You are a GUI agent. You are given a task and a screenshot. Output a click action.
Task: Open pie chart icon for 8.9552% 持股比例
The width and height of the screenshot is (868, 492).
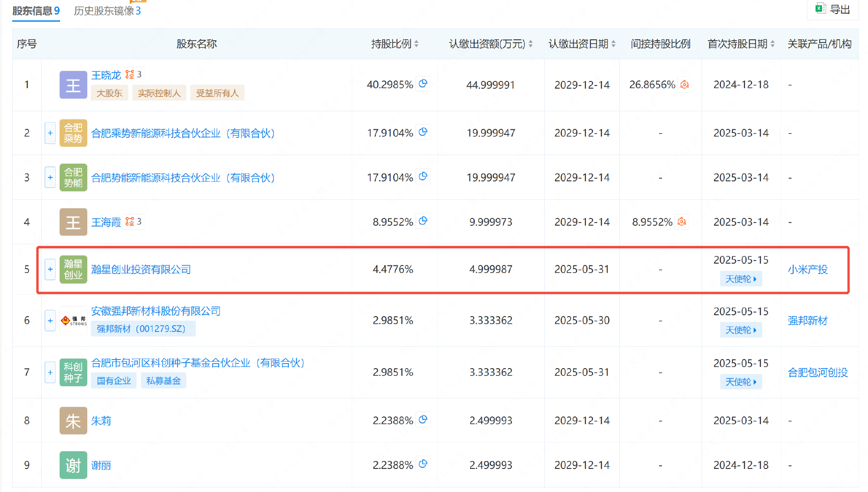[423, 221]
